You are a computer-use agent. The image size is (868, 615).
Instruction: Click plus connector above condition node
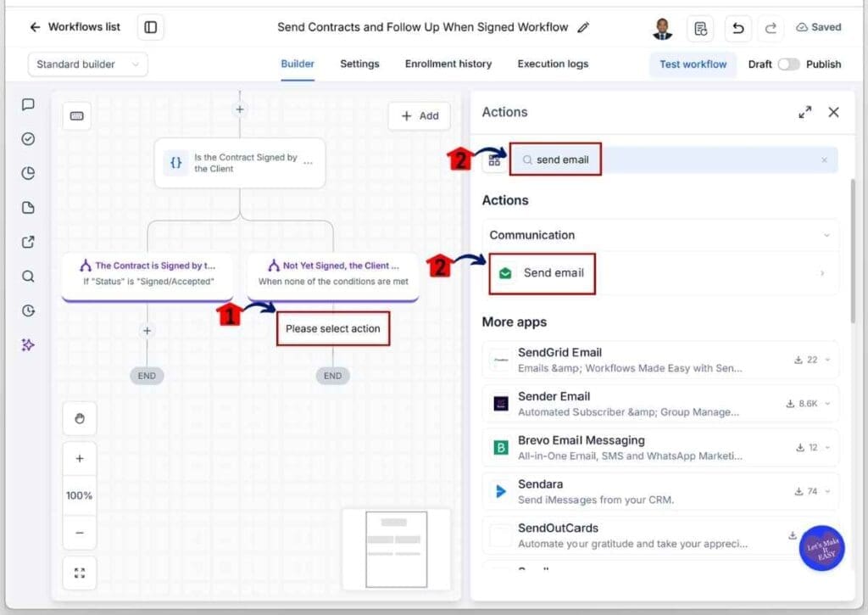coord(240,109)
